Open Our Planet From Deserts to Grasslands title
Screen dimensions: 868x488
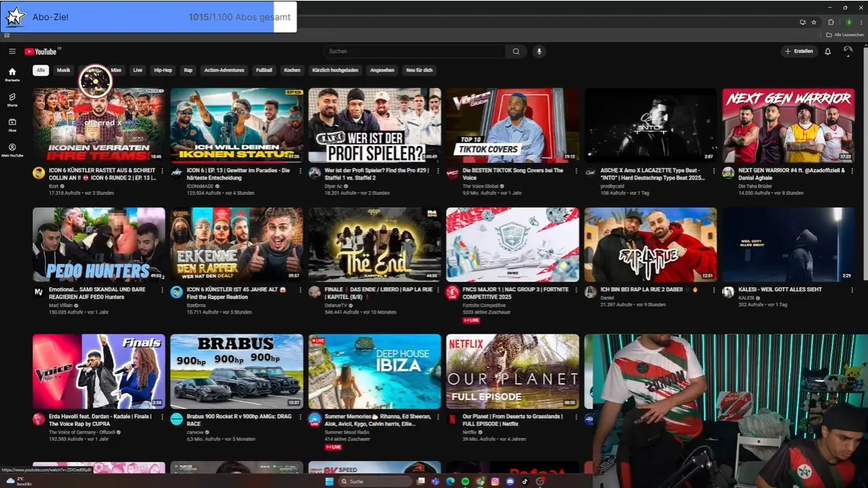[x=512, y=420]
